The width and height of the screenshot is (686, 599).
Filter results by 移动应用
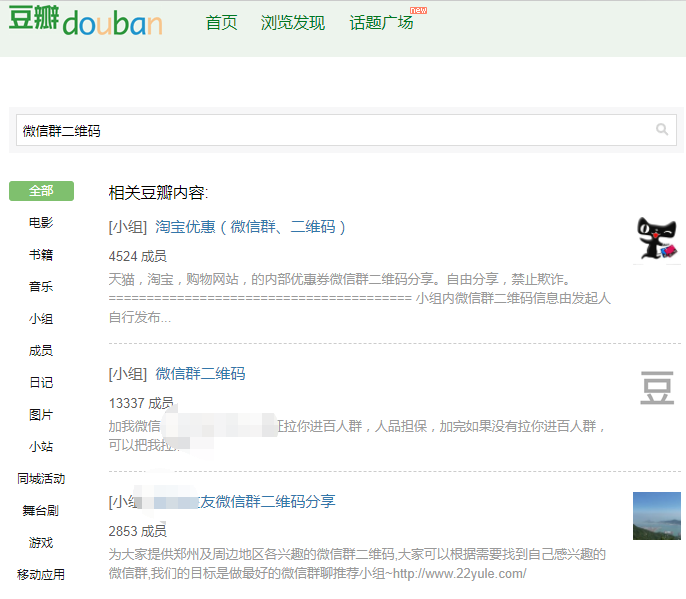click(x=41, y=575)
